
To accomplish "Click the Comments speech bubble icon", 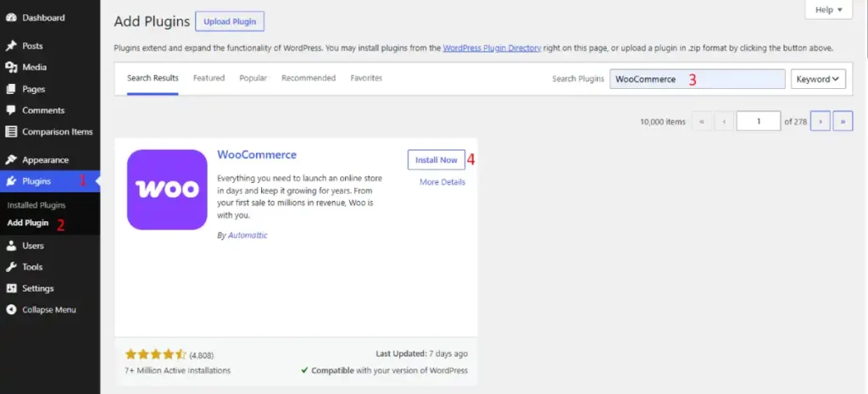I will click(10, 110).
